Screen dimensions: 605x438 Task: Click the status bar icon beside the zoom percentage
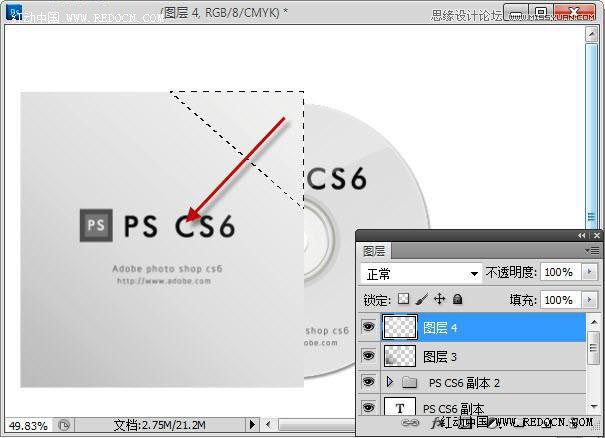(64, 425)
